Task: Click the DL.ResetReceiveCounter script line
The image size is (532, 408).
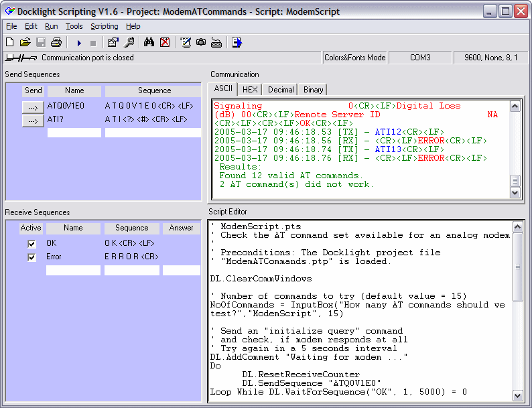Action: pyautogui.click(x=301, y=375)
